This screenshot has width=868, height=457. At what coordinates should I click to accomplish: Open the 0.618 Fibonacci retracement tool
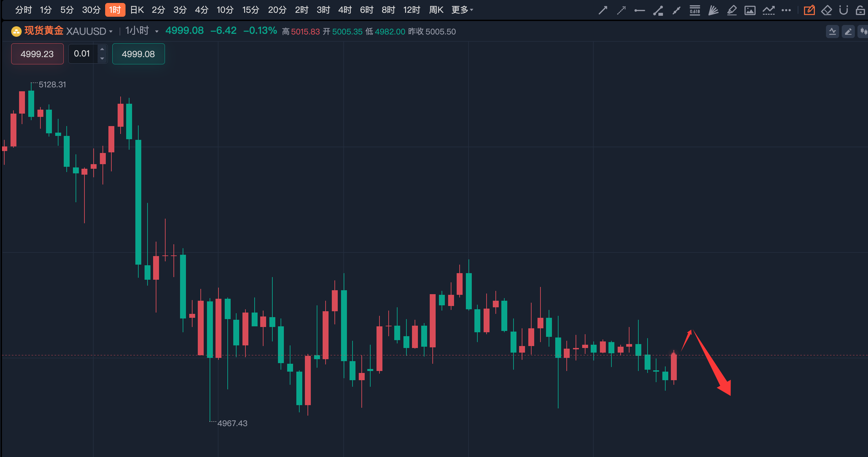pos(695,11)
